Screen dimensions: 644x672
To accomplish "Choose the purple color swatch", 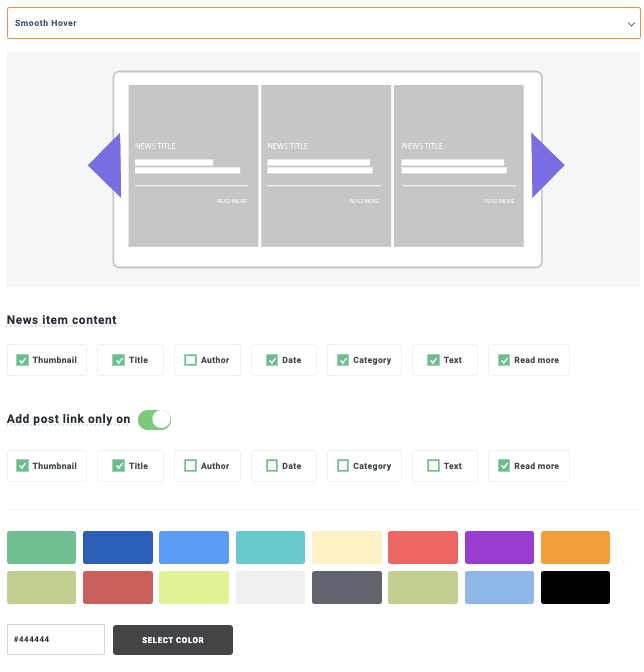I will point(499,548).
